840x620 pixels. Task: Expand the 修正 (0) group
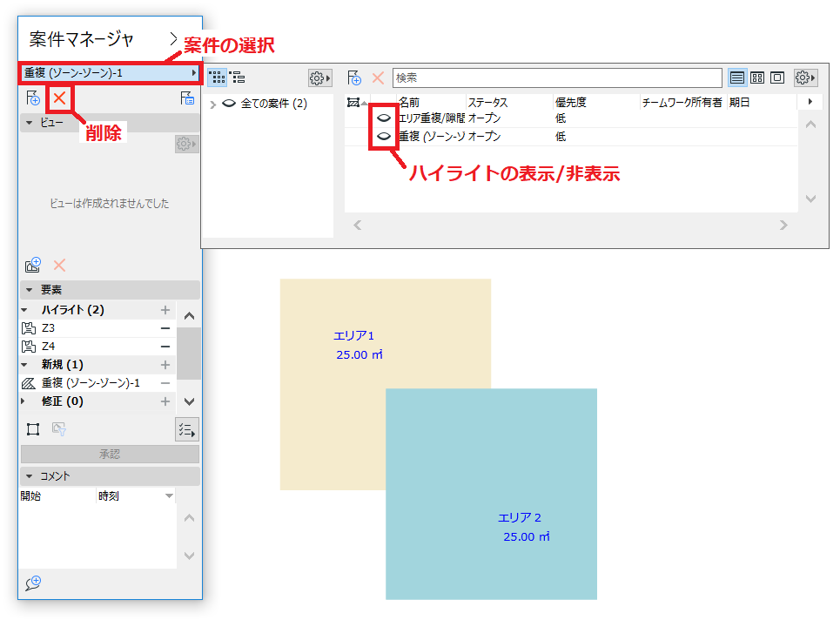point(23,401)
